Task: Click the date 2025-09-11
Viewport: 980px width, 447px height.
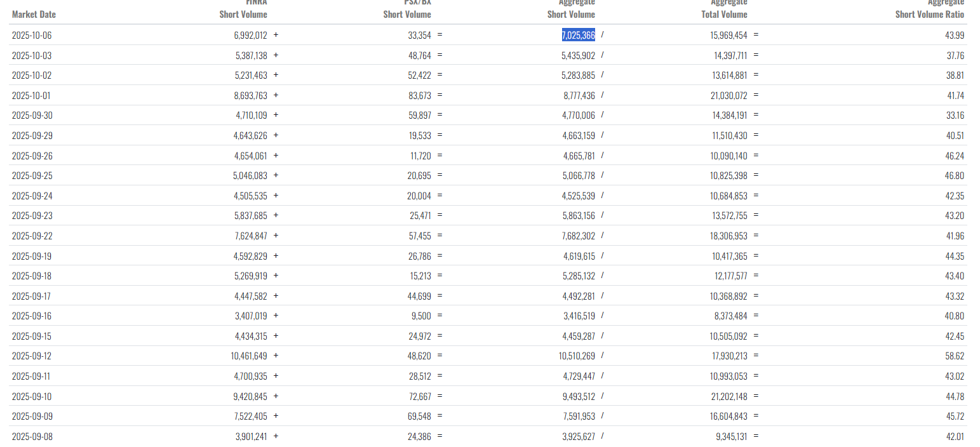Action: pos(32,377)
